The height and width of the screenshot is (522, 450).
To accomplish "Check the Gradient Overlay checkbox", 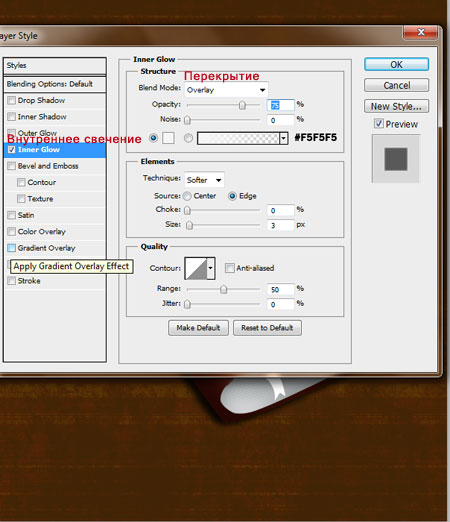I will tap(12, 248).
